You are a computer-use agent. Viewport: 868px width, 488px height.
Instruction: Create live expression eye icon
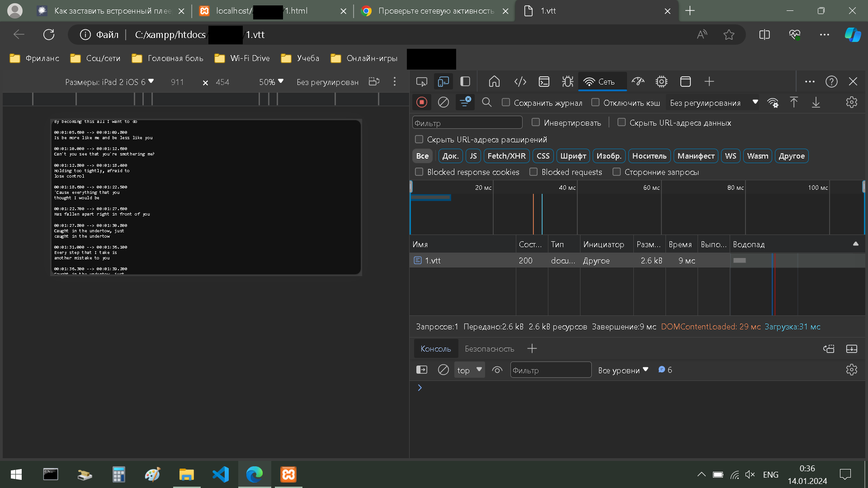tap(497, 370)
